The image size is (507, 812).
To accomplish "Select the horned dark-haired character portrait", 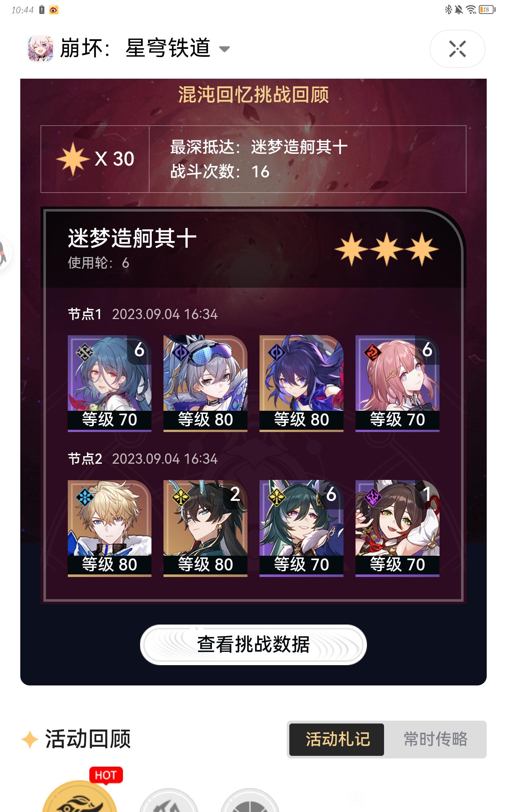I will [x=205, y=528].
